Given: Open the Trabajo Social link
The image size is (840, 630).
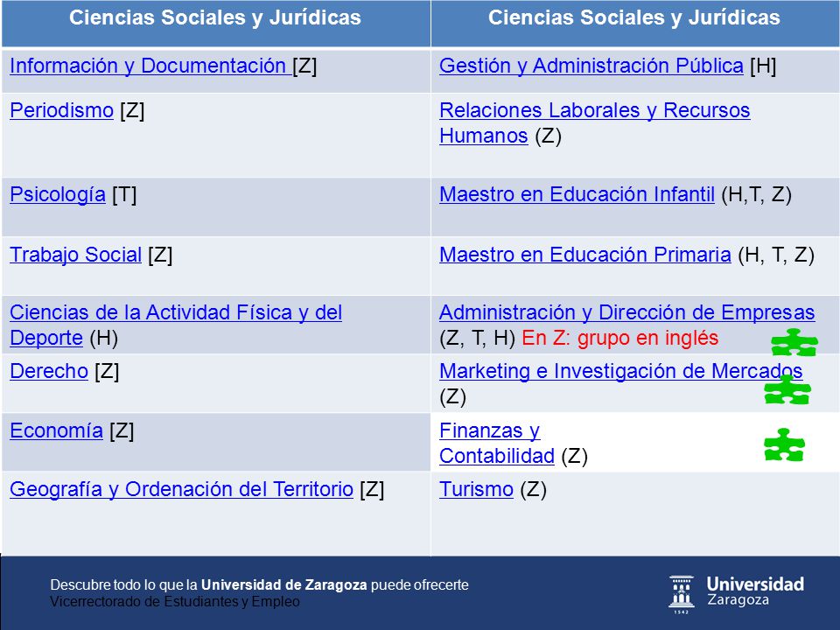Looking at the screenshot, I should click(75, 255).
